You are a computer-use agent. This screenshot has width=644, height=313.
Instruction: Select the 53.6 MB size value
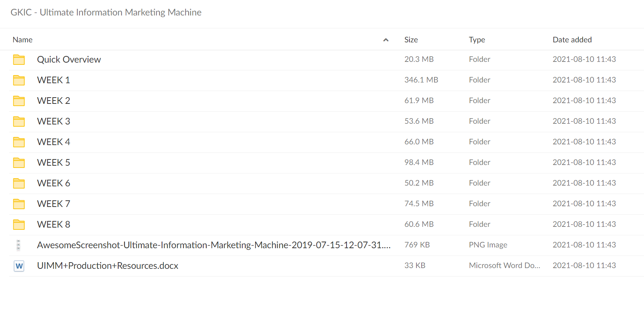[x=419, y=121]
